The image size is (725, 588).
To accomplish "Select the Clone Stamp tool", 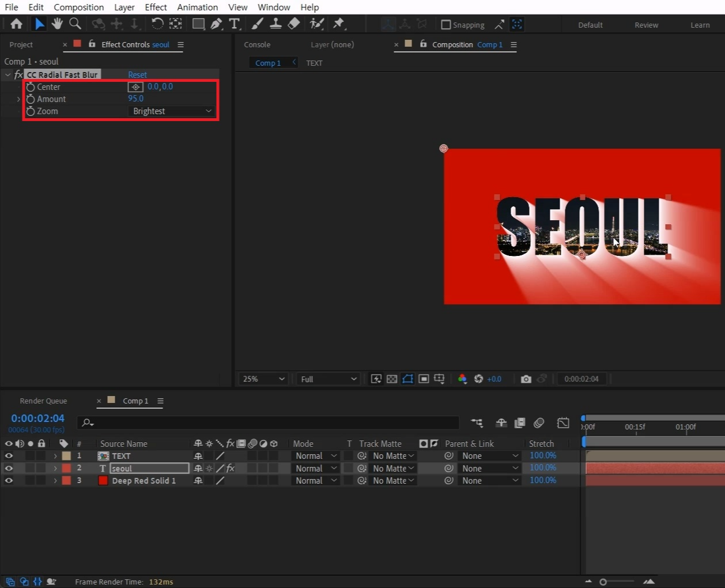I will [275, 24].
